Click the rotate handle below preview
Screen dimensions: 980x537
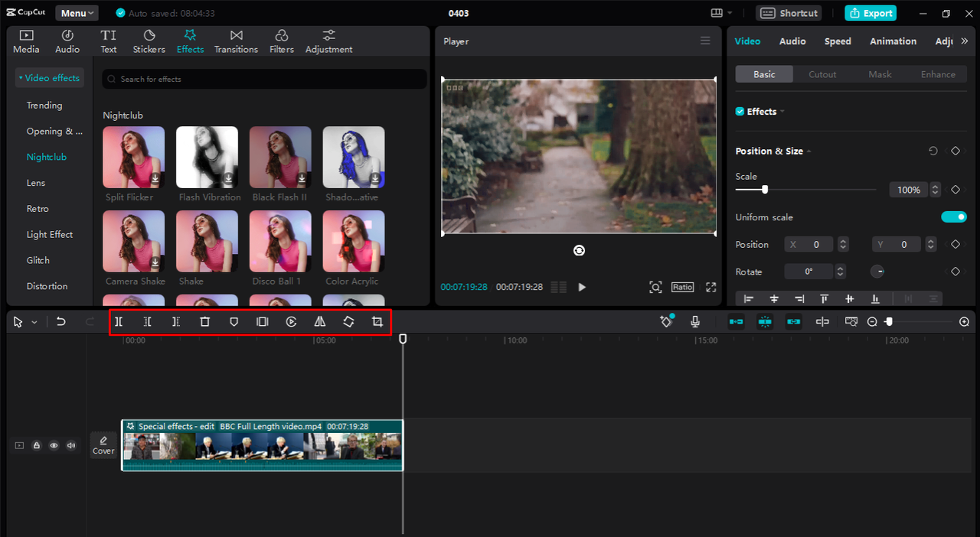tap(579, 250)
